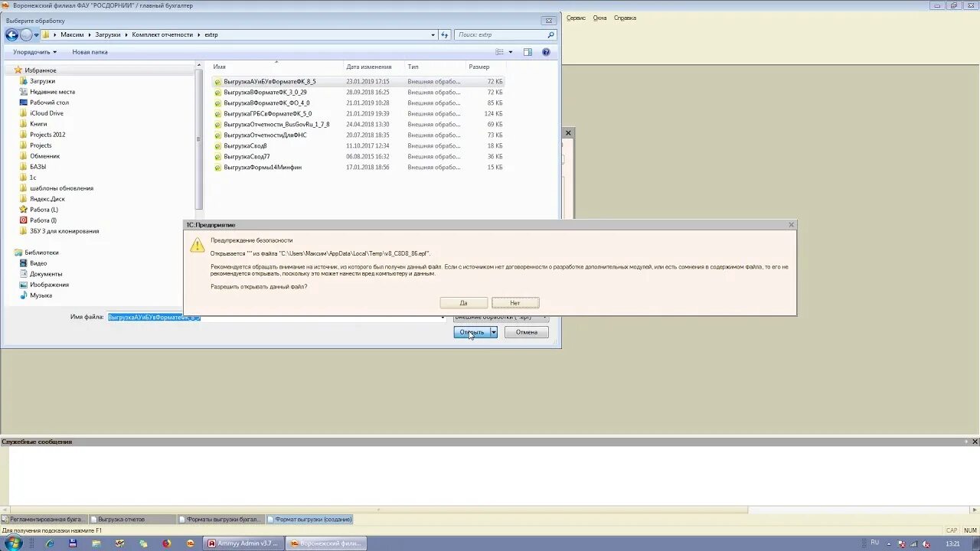Viewport: 980px width, 551px height.
Task: Click the Отмена button in file dialog
Action: (x=526, y=332)
